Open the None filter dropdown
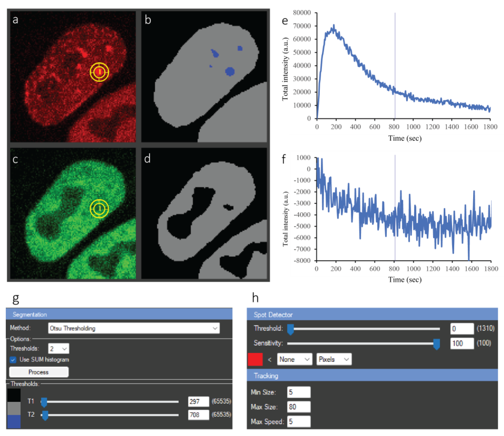The image size is (504, 436). pos(295,359)
